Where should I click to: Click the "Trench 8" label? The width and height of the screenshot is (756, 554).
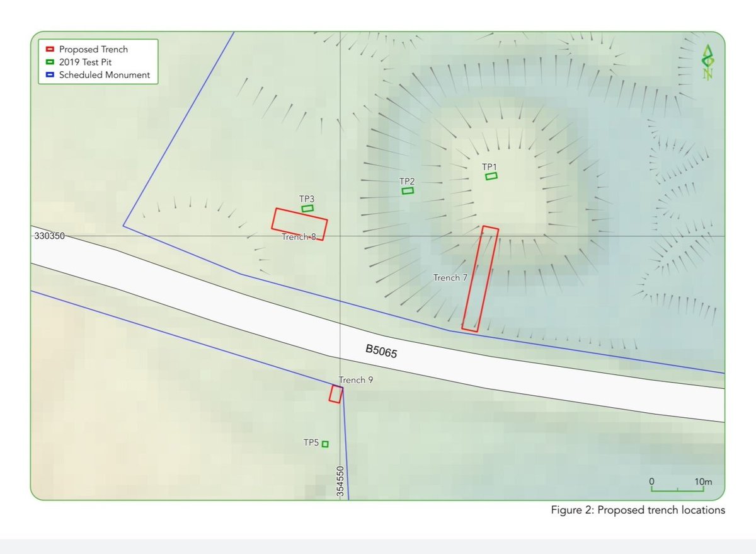[299, 237]
